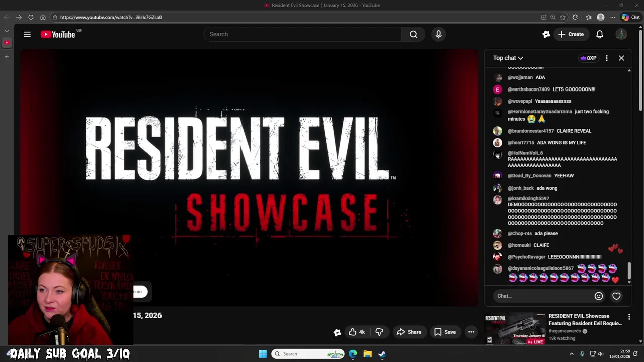This screenshot has width=644, height=362.
Task: Click the chat scrollbar thumb
Action: [x=629, y=271]
